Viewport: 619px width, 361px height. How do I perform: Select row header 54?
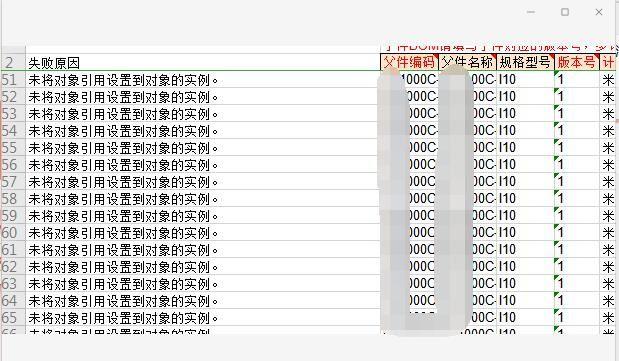point(13,131)
